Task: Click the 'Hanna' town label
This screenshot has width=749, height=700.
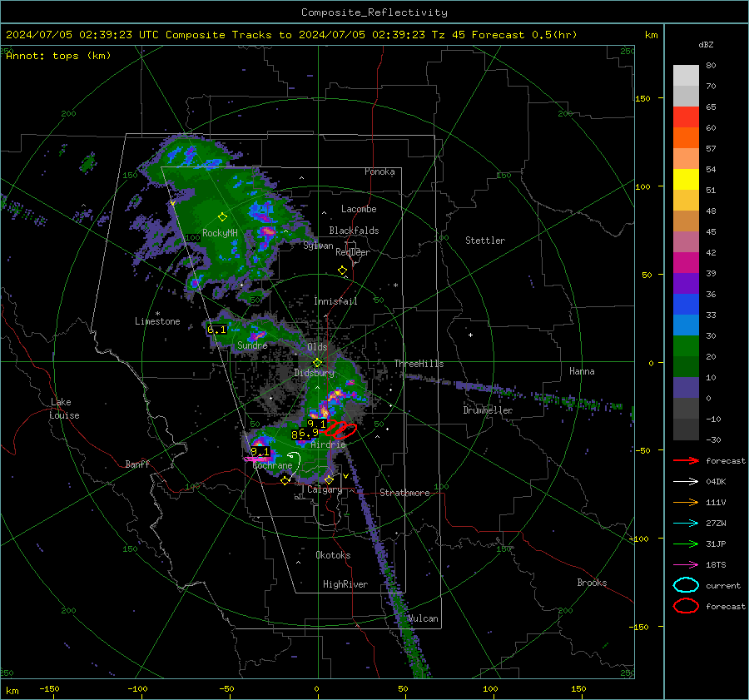Action: (582, 371)
